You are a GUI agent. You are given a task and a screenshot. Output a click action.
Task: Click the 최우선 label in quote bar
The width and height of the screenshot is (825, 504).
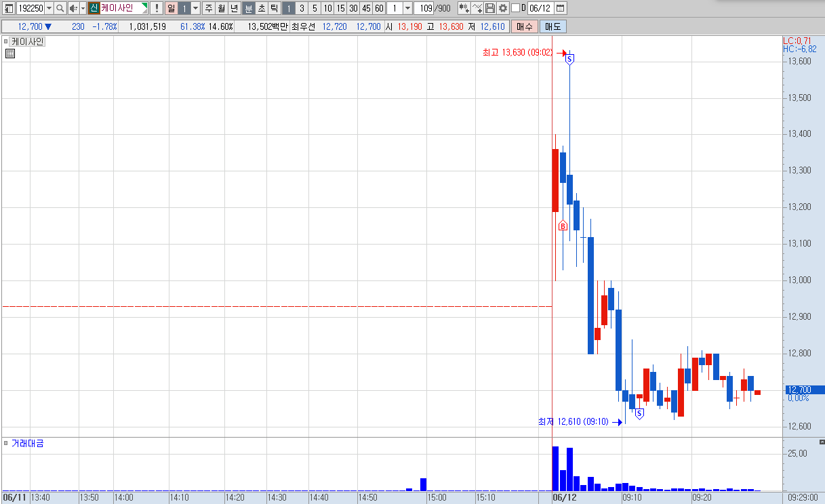pos(304,26)
